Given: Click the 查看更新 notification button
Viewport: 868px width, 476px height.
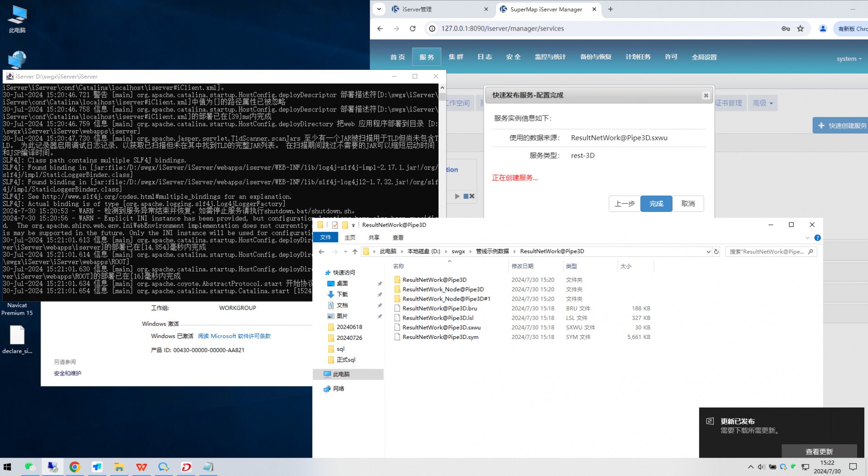Looking at the screenshot, I should pos(819,451).
